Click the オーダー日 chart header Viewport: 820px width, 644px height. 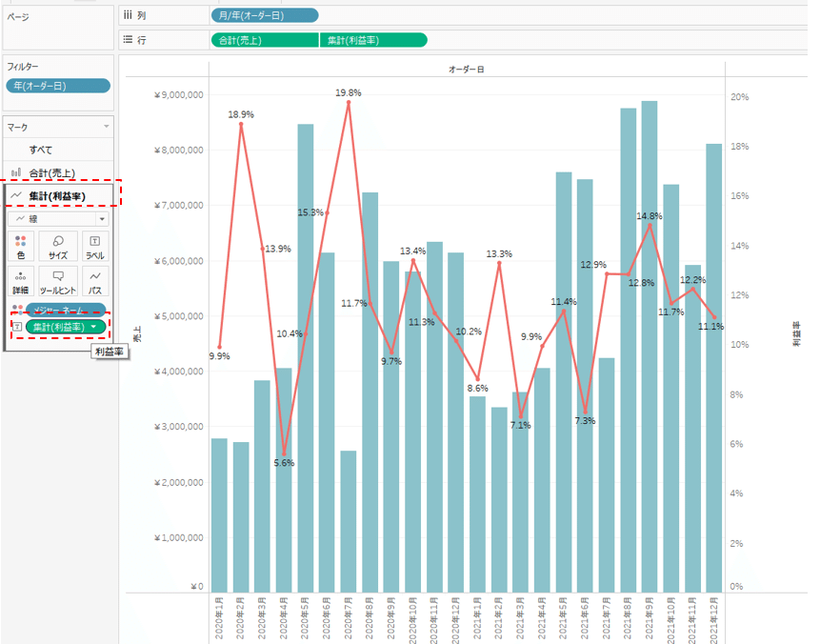467,69
